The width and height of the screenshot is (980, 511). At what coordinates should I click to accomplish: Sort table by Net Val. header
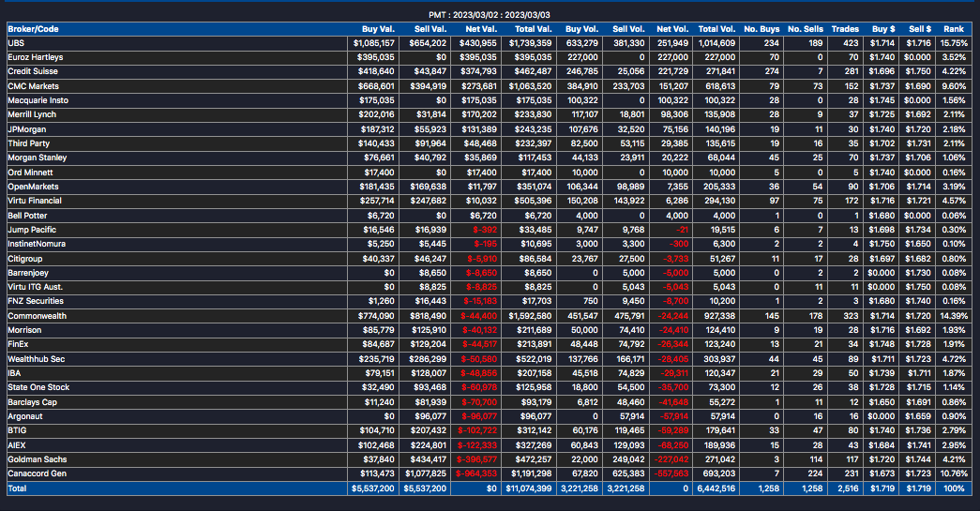point(481,29)
